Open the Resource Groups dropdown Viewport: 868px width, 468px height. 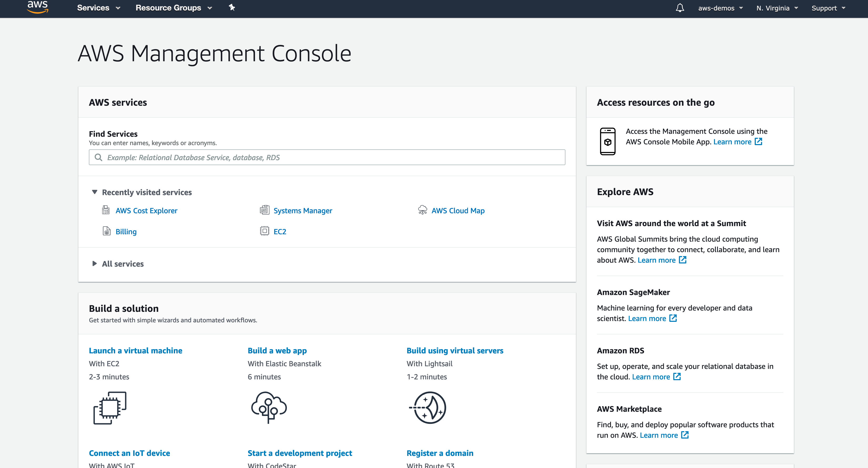click(173, 8)
